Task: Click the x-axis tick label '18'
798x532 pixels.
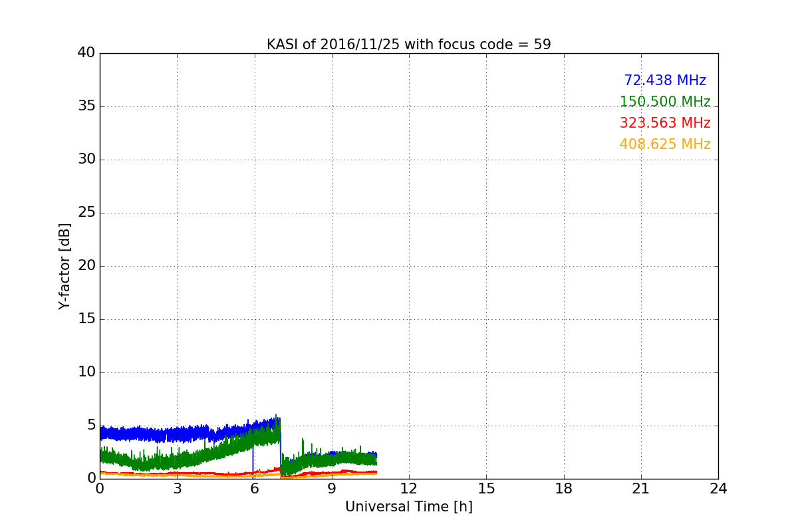Action: click(564, 488)
